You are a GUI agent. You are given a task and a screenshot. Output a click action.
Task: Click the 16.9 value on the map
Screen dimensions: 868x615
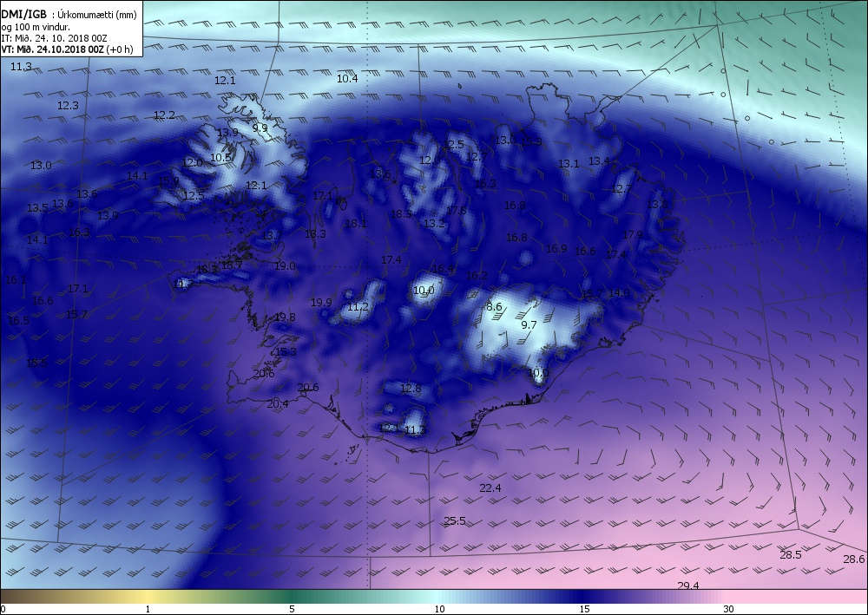click(556, 248)
